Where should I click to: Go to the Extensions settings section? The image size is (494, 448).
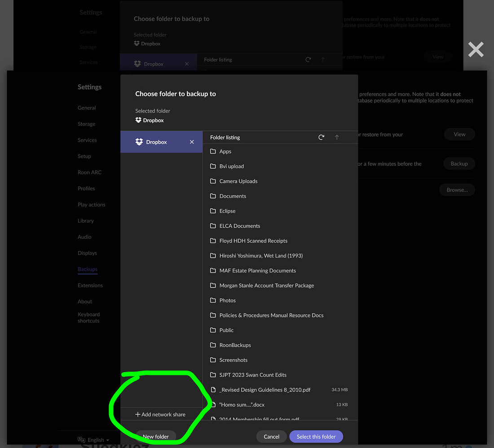pyautogui.click(x=90, y=285)
